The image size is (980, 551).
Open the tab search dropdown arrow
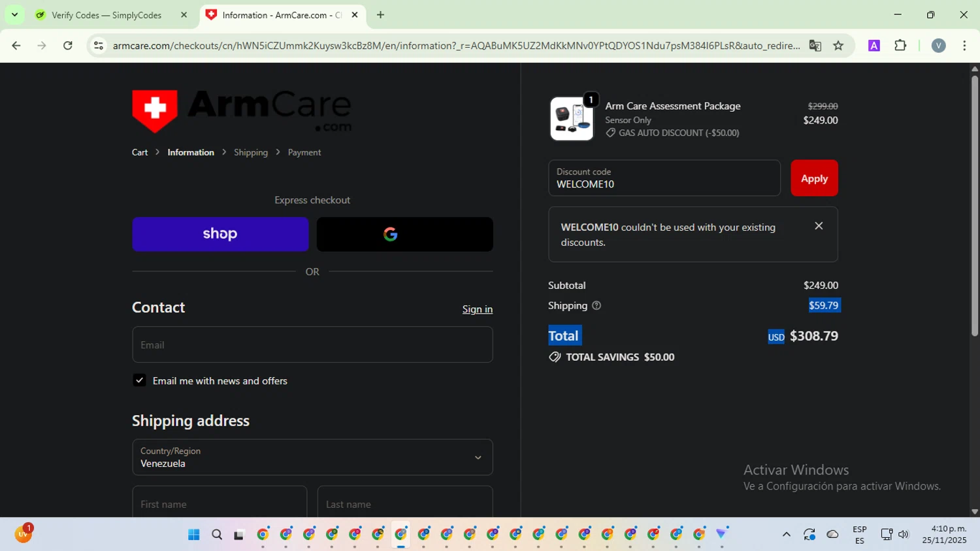pyautogui.click(x=14, y=15)
